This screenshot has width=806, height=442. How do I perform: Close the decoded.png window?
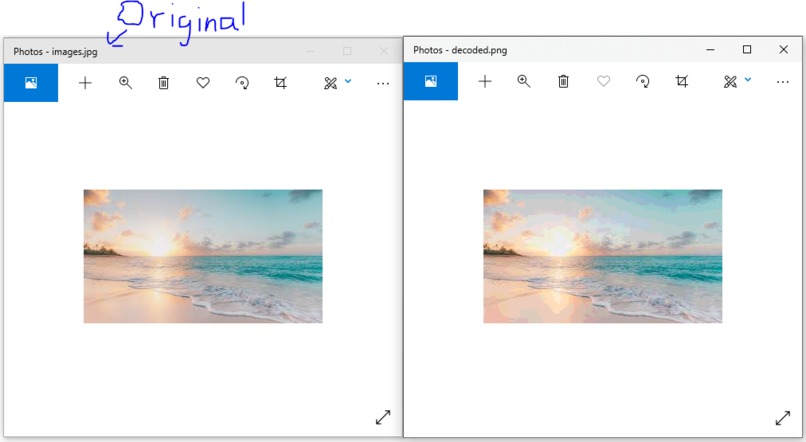click(783, 49)
